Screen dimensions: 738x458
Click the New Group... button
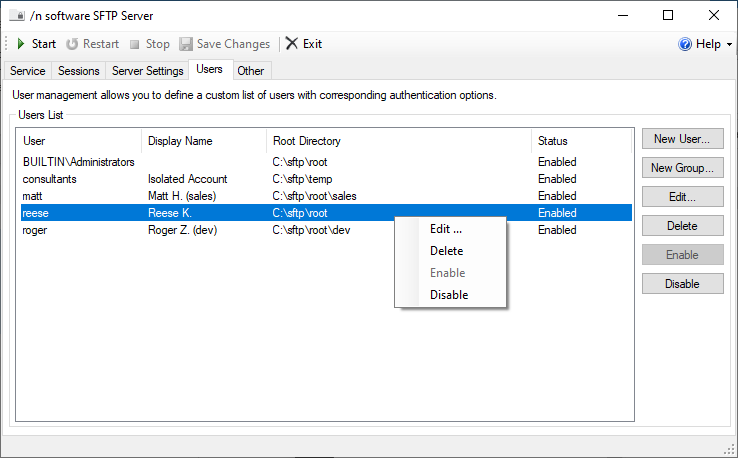[x=682, y=168]
